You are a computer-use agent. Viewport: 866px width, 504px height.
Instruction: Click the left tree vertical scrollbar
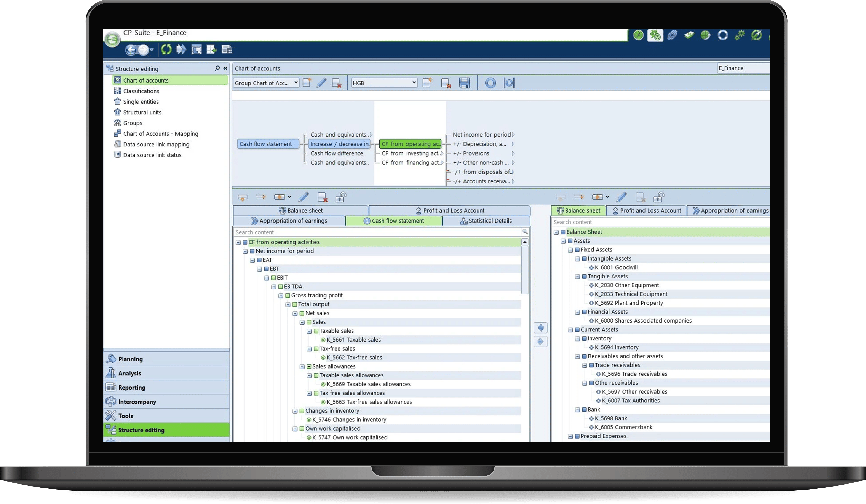point(525,270)
